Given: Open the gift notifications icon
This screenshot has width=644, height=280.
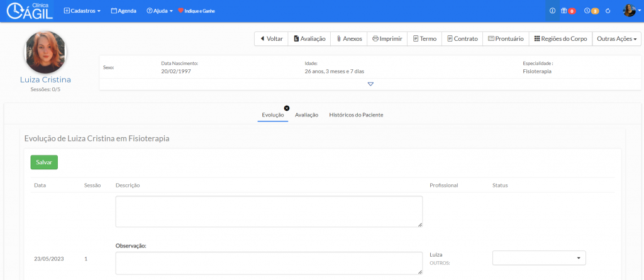Looking at the screenshot, I should tap(567, 11).
